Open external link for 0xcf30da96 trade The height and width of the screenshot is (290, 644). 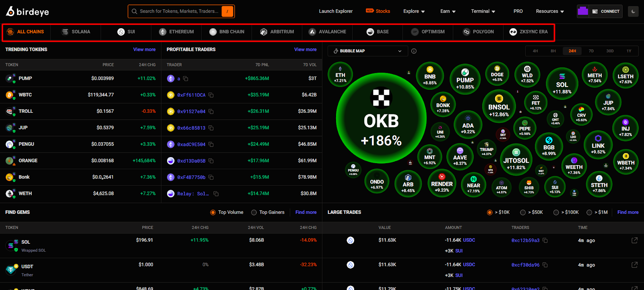pyautogui.click(x=634, y=265)
